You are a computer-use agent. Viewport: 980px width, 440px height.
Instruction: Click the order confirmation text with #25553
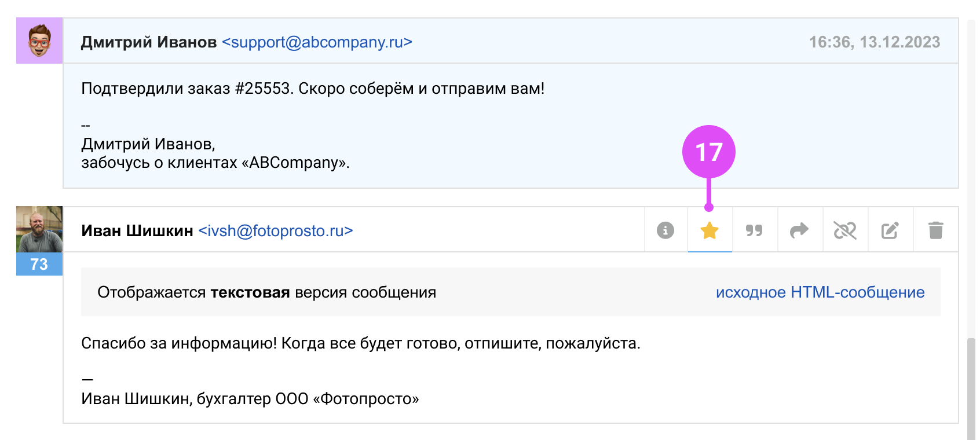(x=313, y=89)
